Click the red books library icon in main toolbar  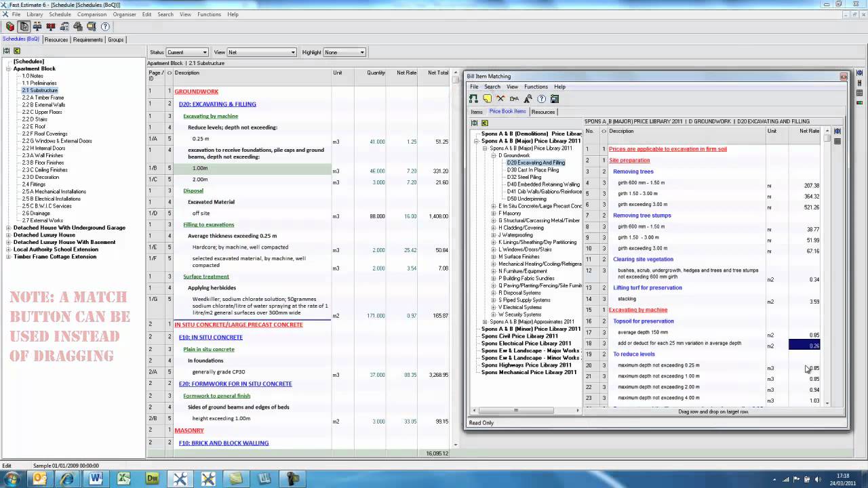tap(10, 26)
